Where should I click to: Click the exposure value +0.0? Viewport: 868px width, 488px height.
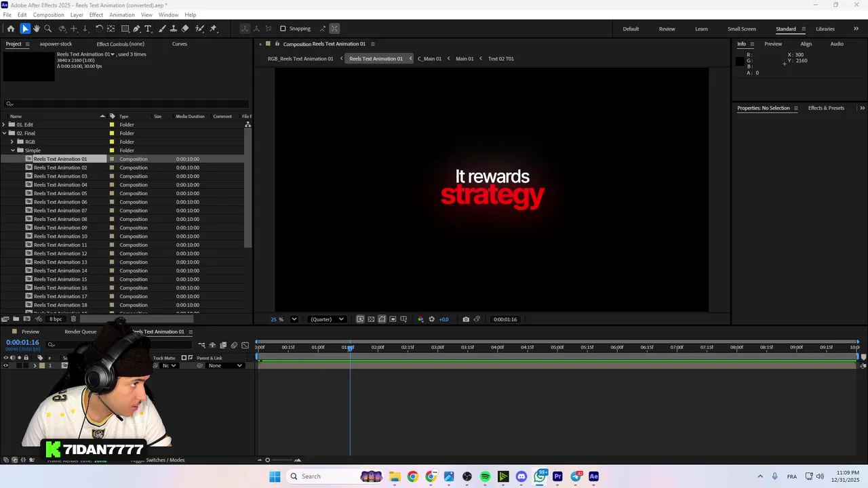tap(443, 319)
